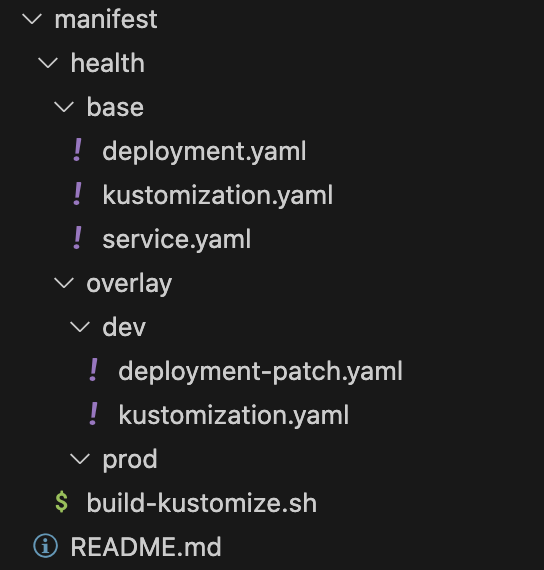Select the manifest folder label
544x570 pixels.
[x=106, y=19]
